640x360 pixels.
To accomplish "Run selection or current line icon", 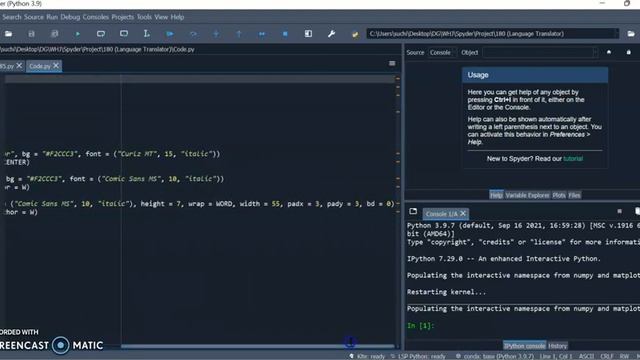I will 147,34.
